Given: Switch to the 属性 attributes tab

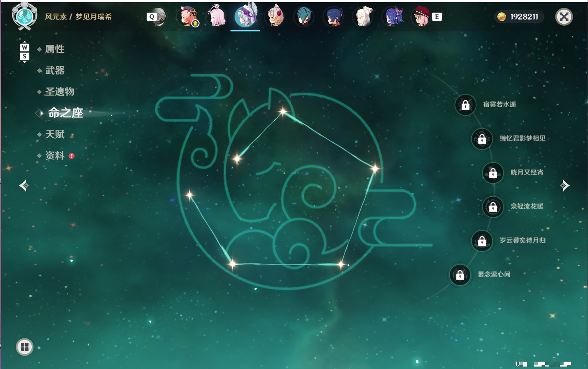Looking at the screenshot, I should click(x=55, y=49).
